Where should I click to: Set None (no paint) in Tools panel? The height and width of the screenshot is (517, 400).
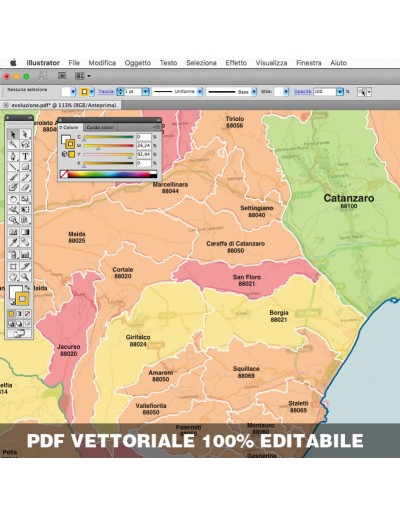coord(27,314)
